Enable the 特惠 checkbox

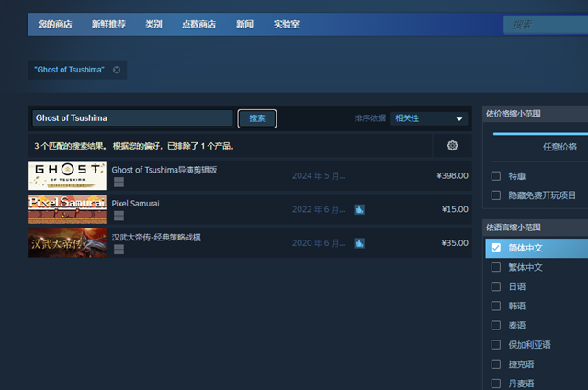click(496, 176)
